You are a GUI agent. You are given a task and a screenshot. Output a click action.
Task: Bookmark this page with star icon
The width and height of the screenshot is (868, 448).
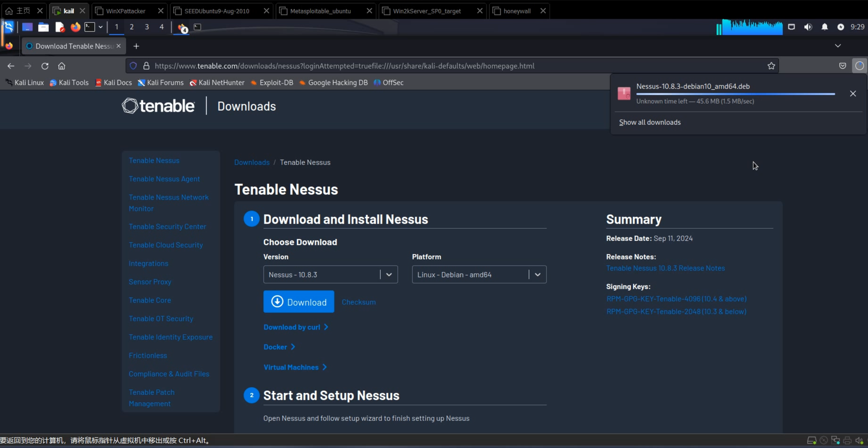pos(771,66)
